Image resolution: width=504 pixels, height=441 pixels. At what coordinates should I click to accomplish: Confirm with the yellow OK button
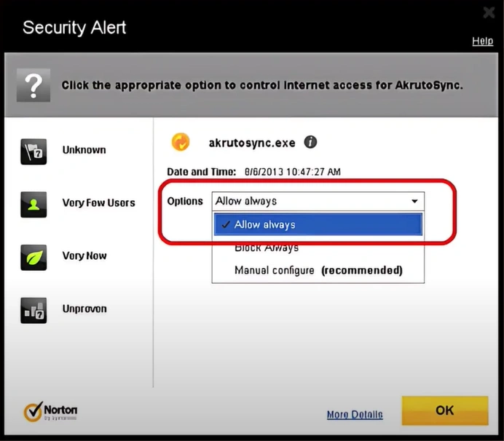[x=445, y=410]
